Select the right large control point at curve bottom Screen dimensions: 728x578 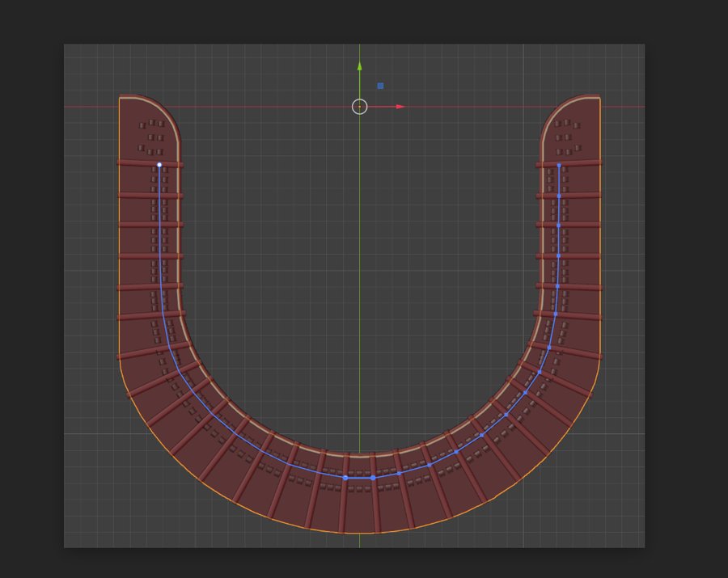coord(373,478)
